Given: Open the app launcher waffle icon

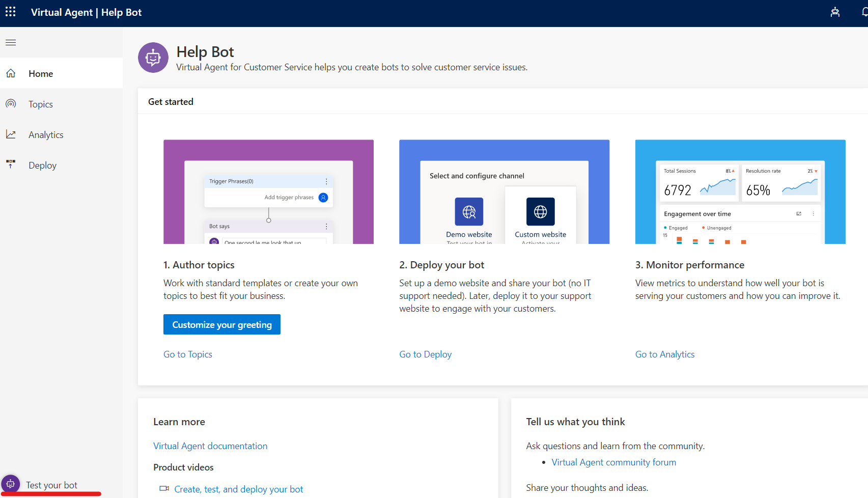Looking at the screenshot, I should point(11,12).
